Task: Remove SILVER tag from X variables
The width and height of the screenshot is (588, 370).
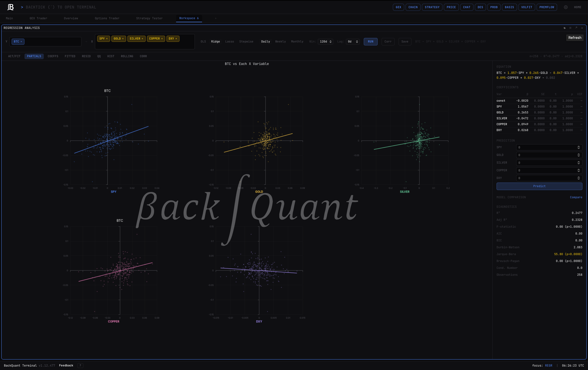Action: 142,39
